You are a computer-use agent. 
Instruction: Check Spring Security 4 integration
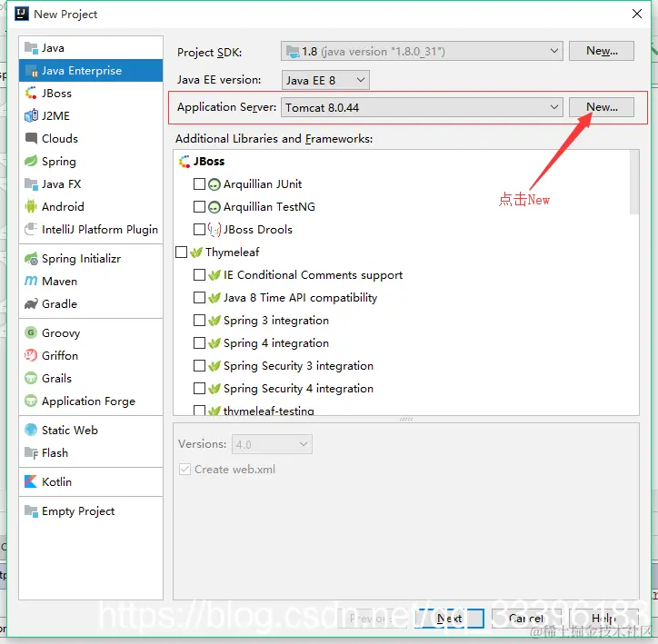tap(199, 388)
